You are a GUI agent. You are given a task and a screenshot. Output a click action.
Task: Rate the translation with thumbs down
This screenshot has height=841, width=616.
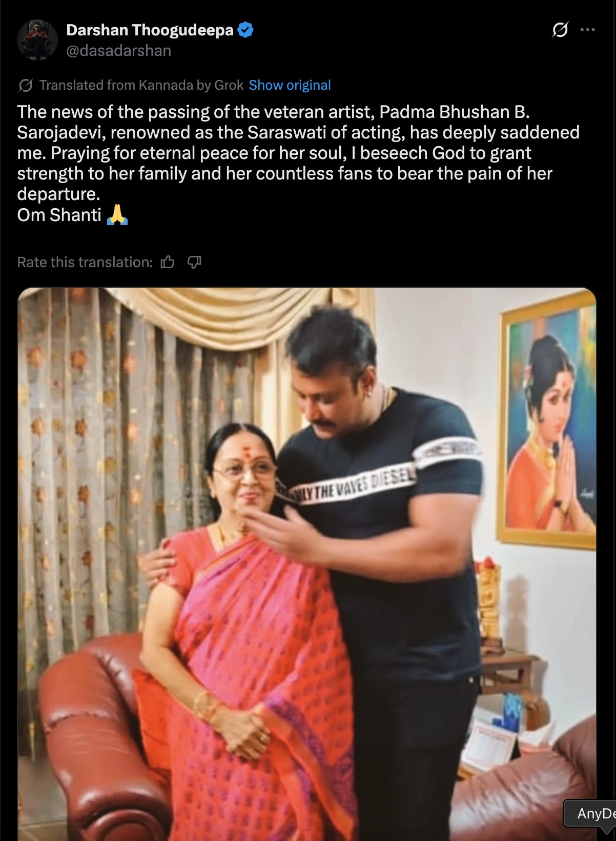coord(194,263)
